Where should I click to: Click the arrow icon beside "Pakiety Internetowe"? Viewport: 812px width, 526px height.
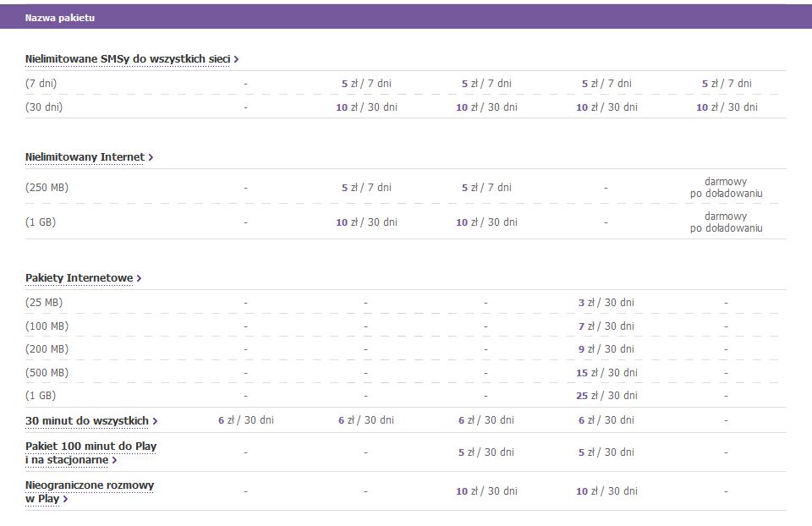tap(139, 278)
